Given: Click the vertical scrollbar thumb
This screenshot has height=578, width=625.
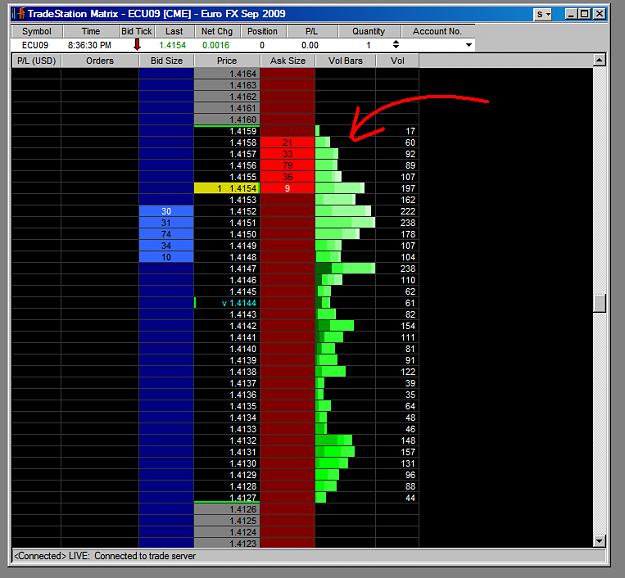Looking at the screenshot, I should click(599, 304).
